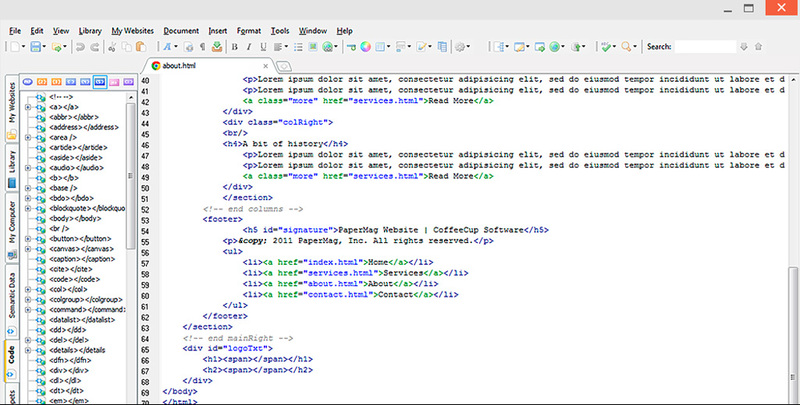The height and width of the screenshot is (405, 800).
Task: Click the Redo icon
Action: click(x=94, y=47)
